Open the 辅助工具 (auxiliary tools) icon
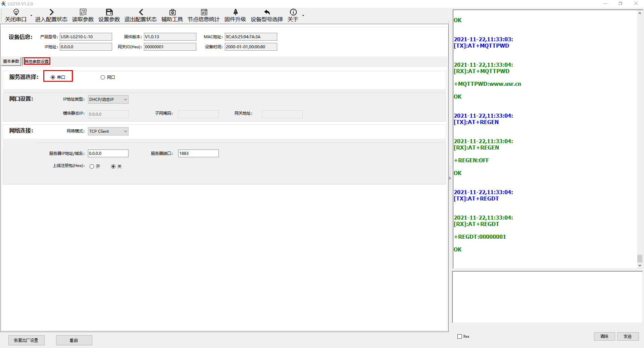644x348 pixels. [x=172, y=12]
